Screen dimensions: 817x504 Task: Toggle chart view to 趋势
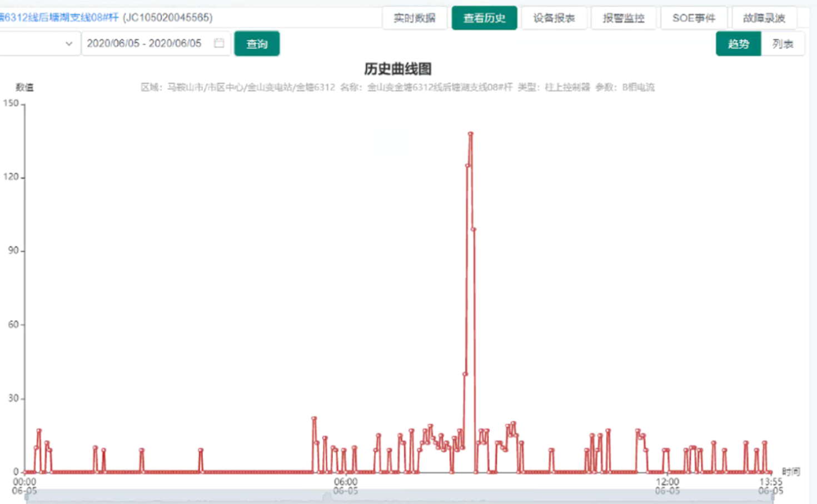click(738, 44)
